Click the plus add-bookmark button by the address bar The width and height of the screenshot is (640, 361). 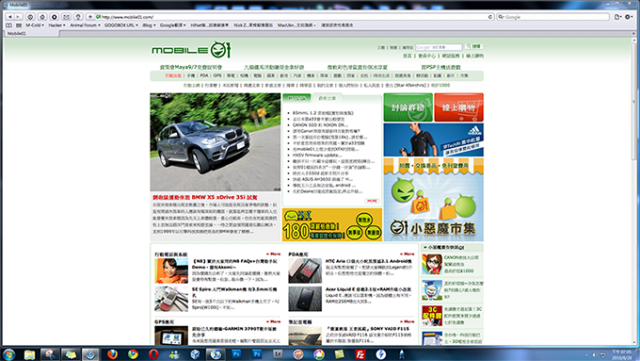coord(90,17)
